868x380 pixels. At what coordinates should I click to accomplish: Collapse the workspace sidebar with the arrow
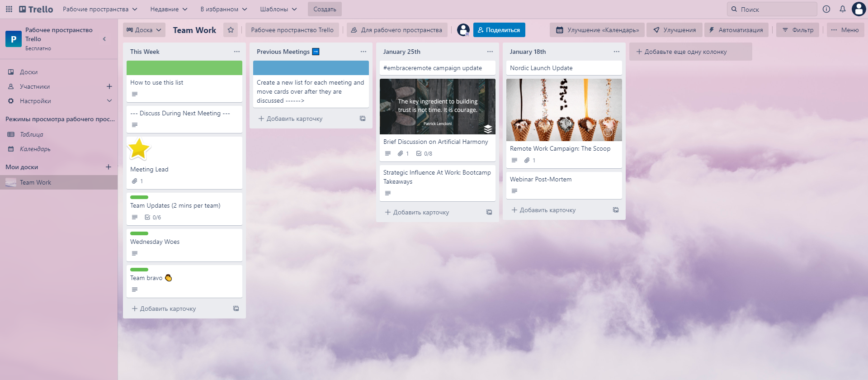click(x=104, y=39)
